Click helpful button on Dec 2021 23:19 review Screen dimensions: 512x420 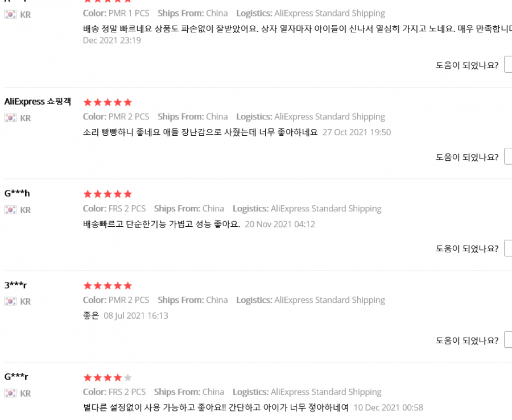pyautogui.click(x=509, y=65)
